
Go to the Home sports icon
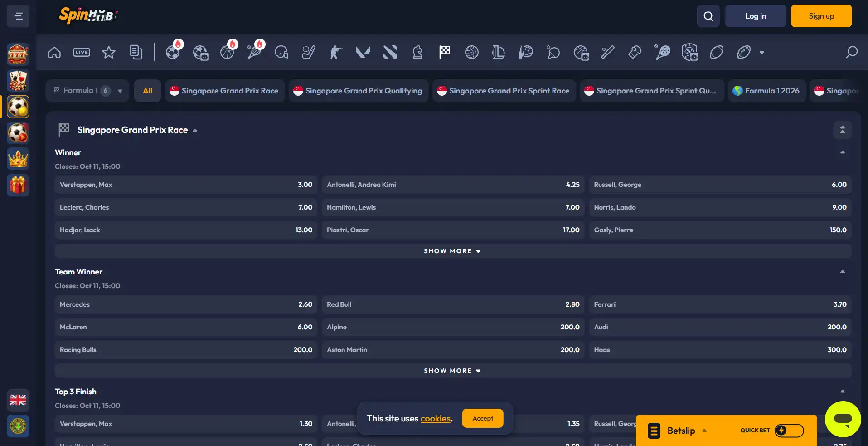[x=54, y=53]
